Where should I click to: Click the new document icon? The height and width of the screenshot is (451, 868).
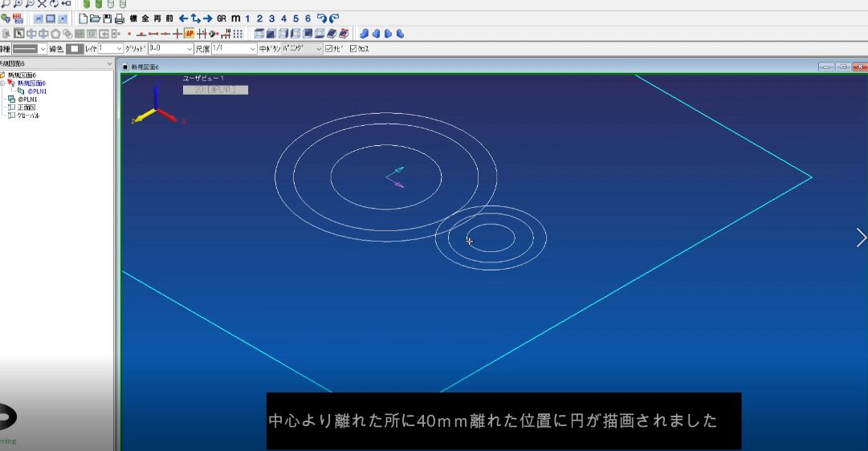pyautogui.click(x=83, y=18)
